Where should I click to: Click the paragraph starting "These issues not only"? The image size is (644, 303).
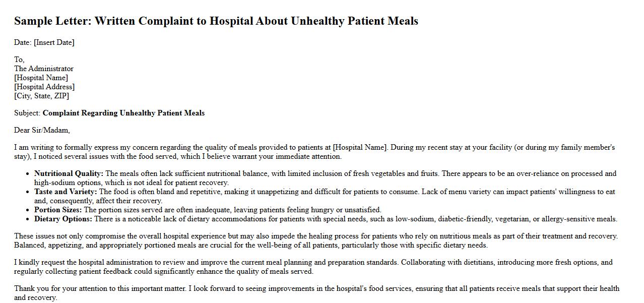pyautogui.click(x=315, y=240)
